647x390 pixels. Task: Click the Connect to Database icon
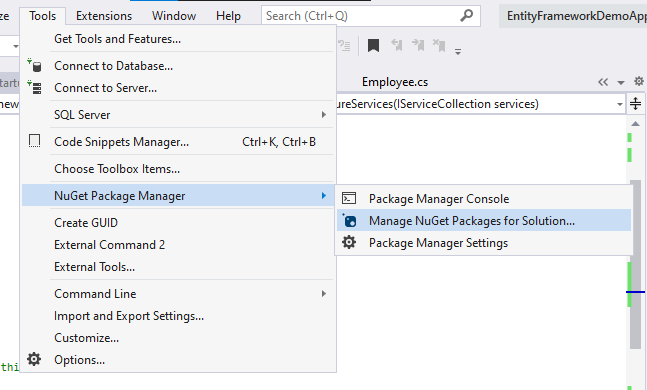34,66
